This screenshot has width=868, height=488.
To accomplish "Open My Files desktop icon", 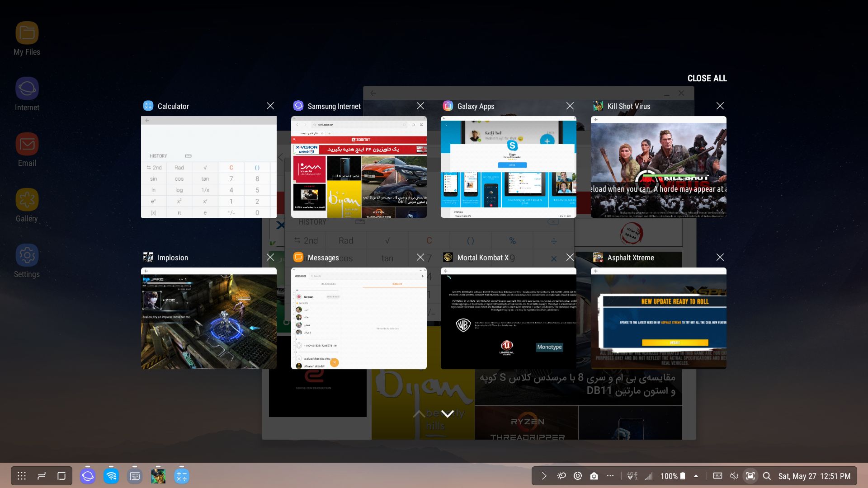I will point(27,38).
